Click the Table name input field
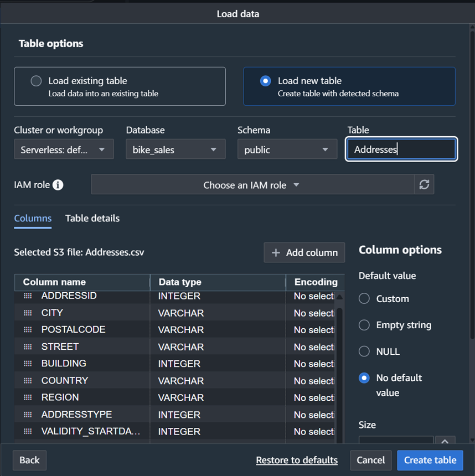The height and width of the screenshot is (476, 475). coord(401,149)
